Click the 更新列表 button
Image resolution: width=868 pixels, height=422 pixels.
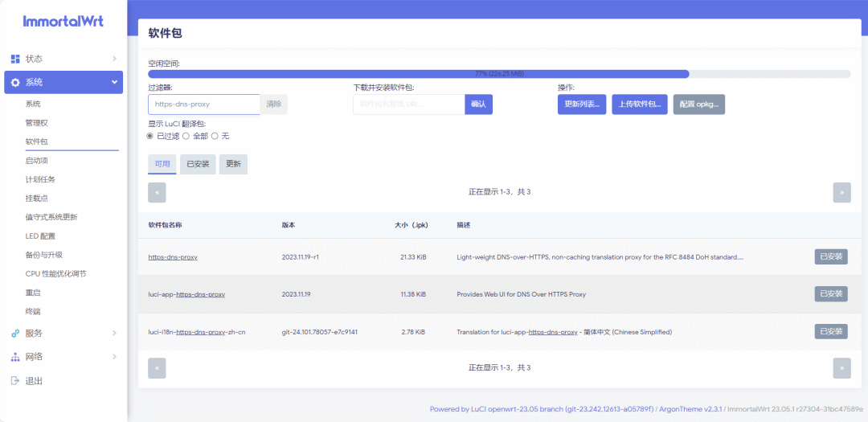point(582,104)
